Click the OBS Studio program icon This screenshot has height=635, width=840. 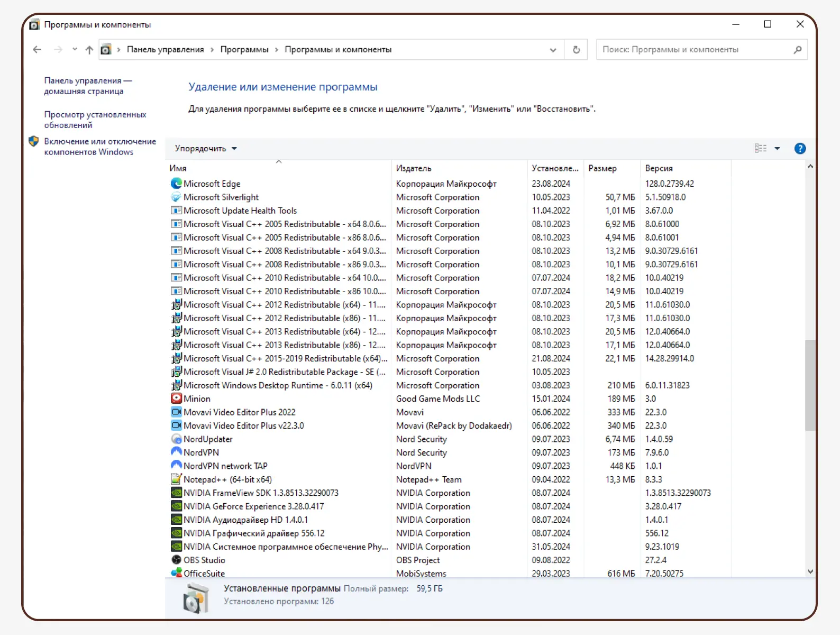176,559
